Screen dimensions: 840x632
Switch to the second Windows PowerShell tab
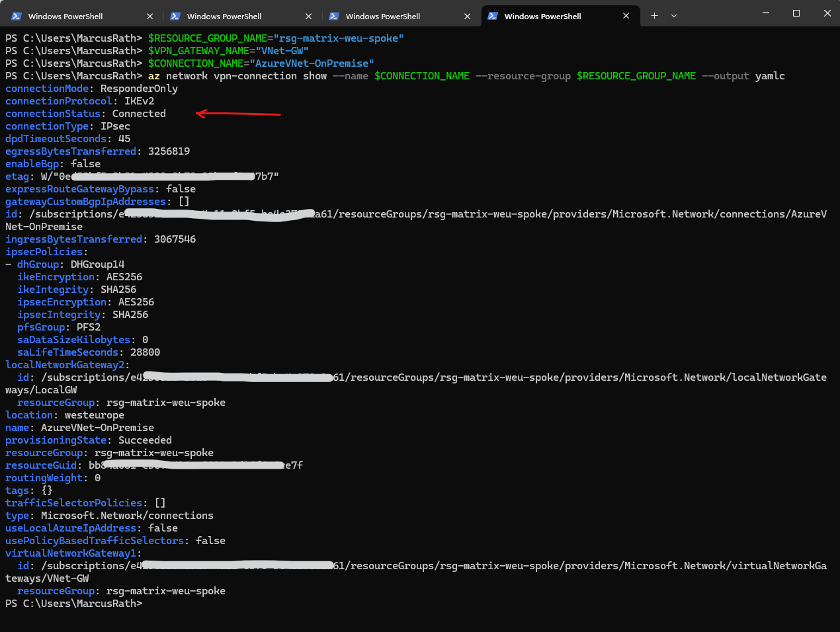pos(241,16)
